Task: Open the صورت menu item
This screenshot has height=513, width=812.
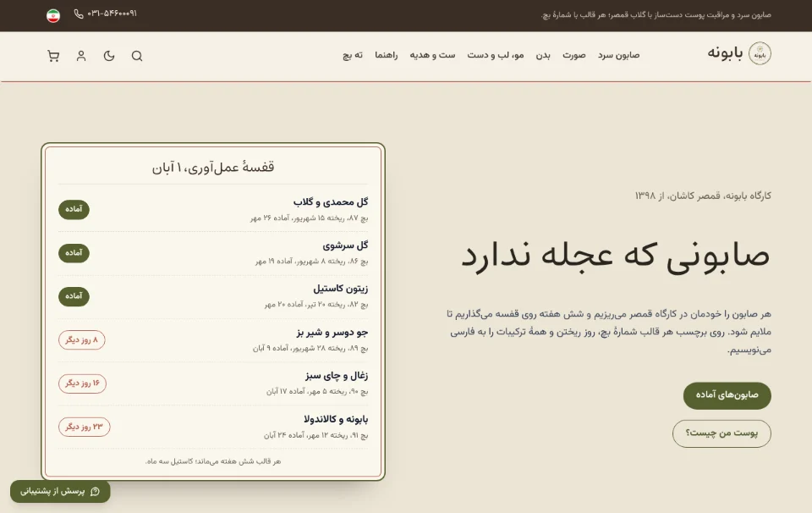Action: point(573,55)
